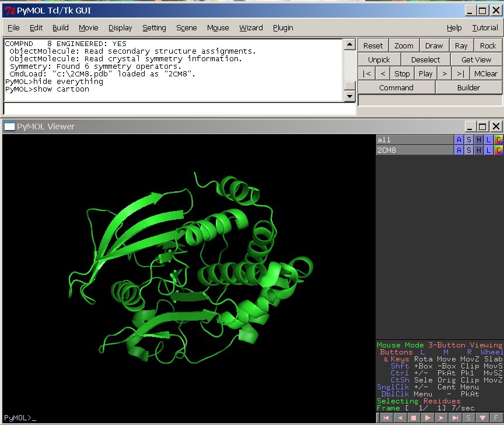Image resolution: width=504 pixels, height=425 pixels.
Task: Click the > next frame button
Action: coord(444,73)
